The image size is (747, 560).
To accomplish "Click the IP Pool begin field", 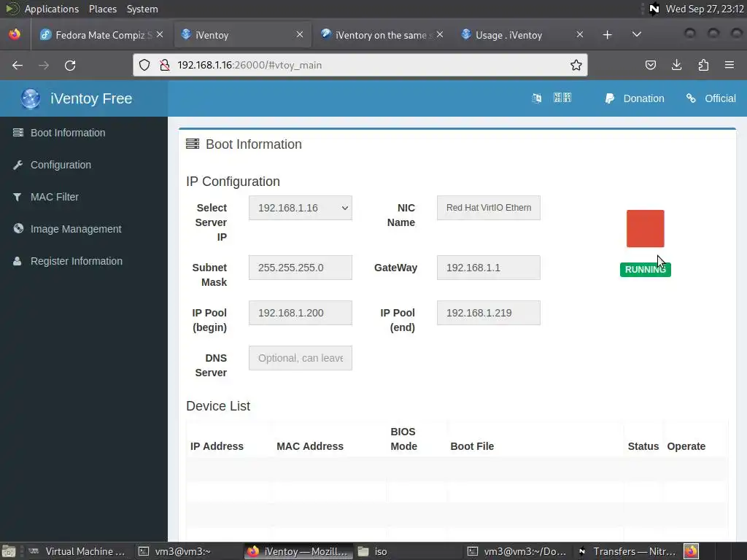I will (300, 313).
